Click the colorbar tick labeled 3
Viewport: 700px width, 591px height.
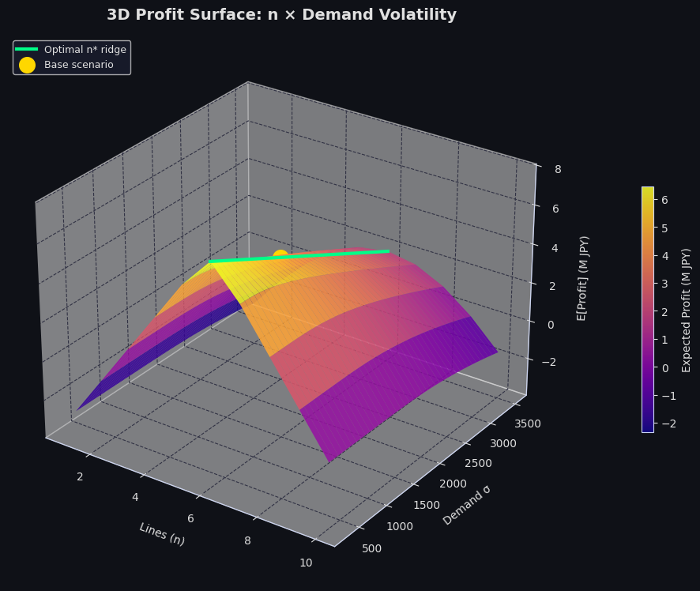pos(664,284)
